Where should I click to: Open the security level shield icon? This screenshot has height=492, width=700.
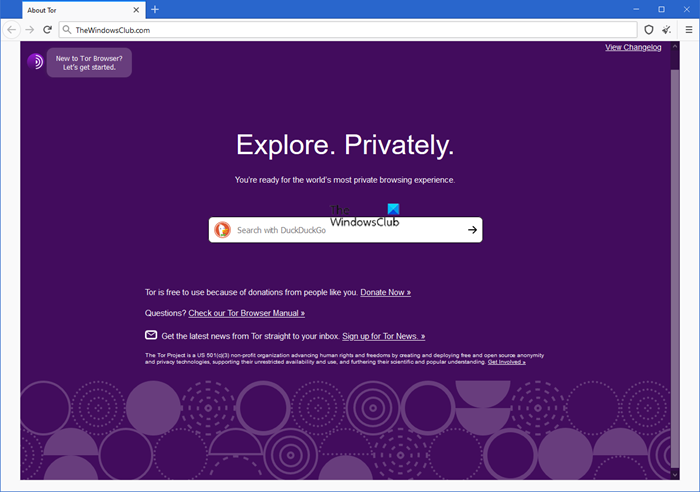click(x=649, y=30)
